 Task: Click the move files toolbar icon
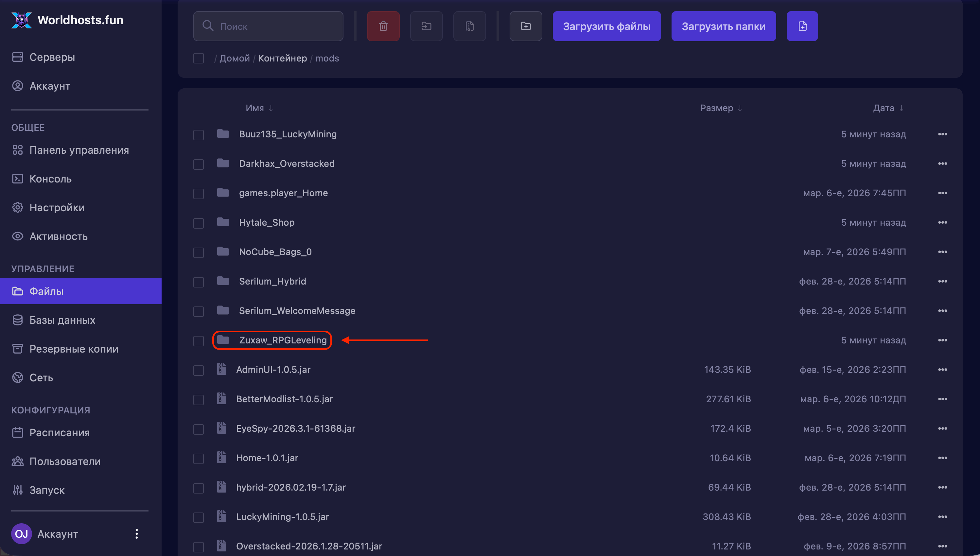(x=426, y=26)
